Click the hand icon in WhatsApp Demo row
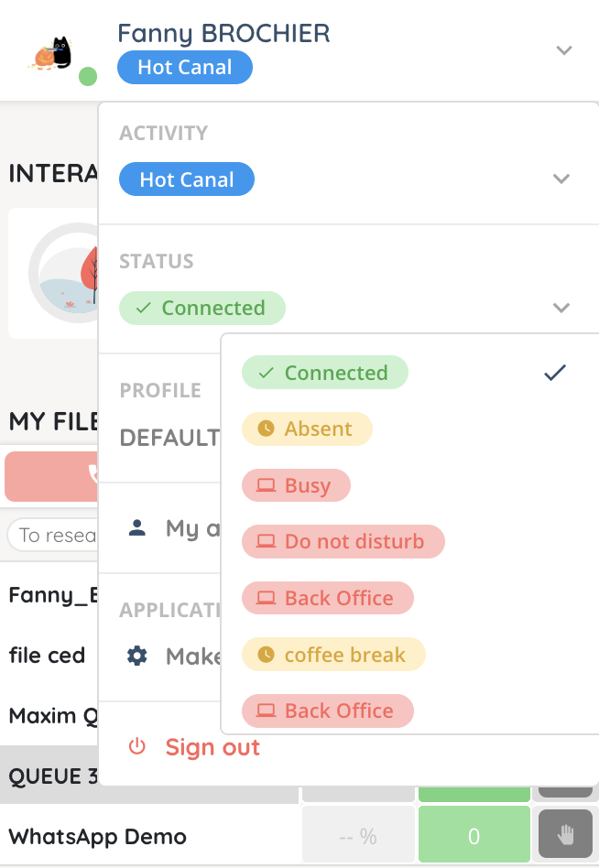599x868 pixels. tap(565, 835)
